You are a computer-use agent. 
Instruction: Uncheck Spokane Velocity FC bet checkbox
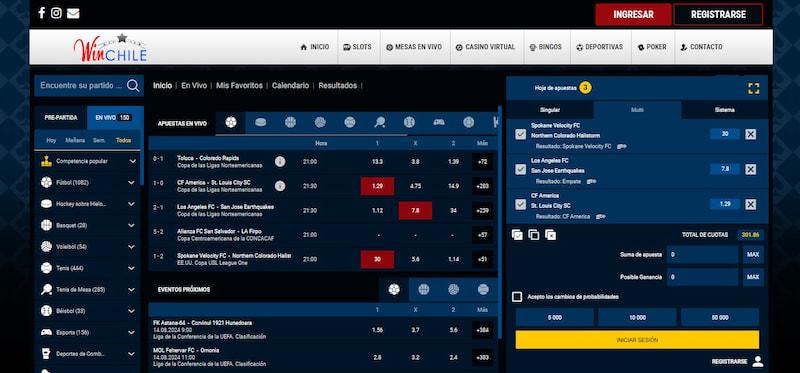[x=520, y=134]
